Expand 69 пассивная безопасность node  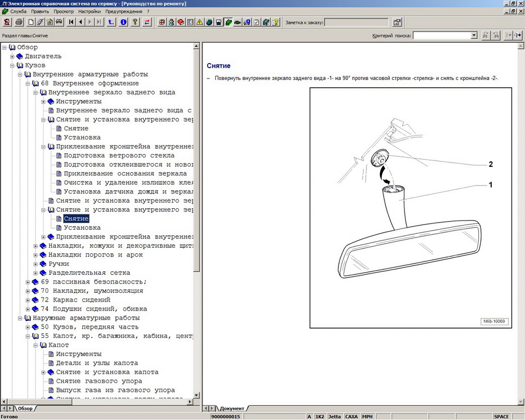click(x=28, y=282)
